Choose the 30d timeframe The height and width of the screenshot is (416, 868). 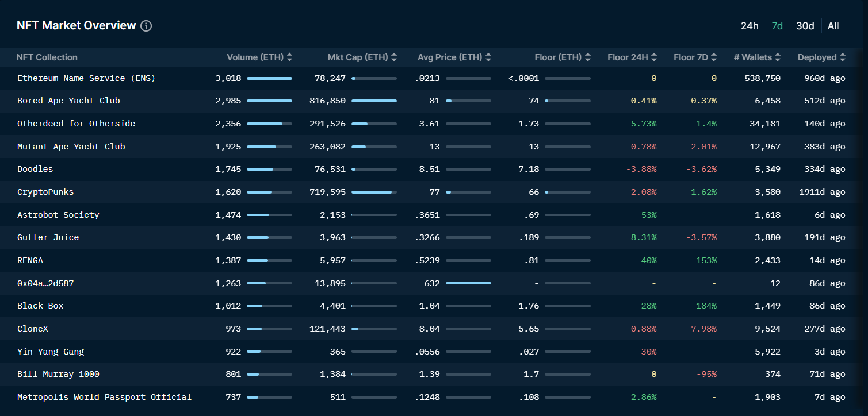tap(805, 26)
